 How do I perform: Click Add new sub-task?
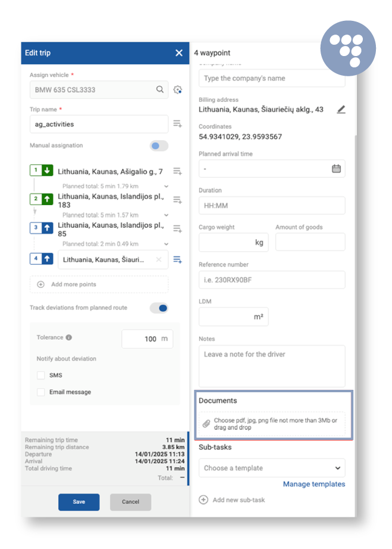tap(232, 500)
